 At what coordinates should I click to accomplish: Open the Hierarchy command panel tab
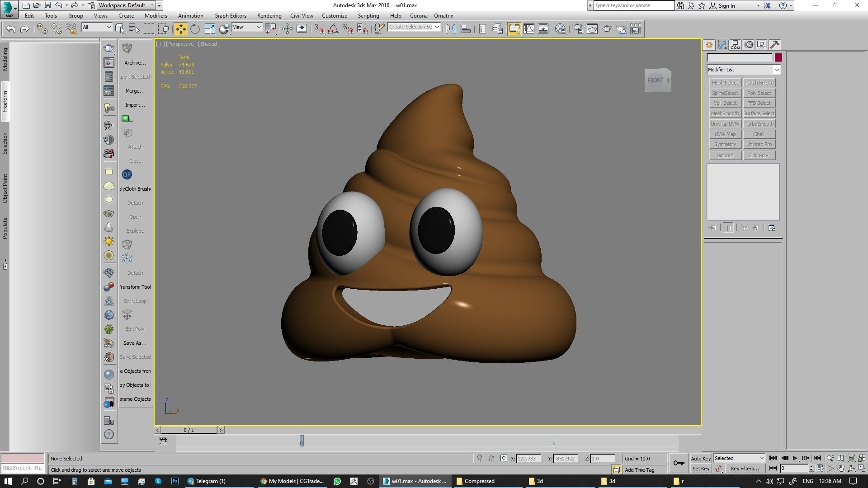735,45
